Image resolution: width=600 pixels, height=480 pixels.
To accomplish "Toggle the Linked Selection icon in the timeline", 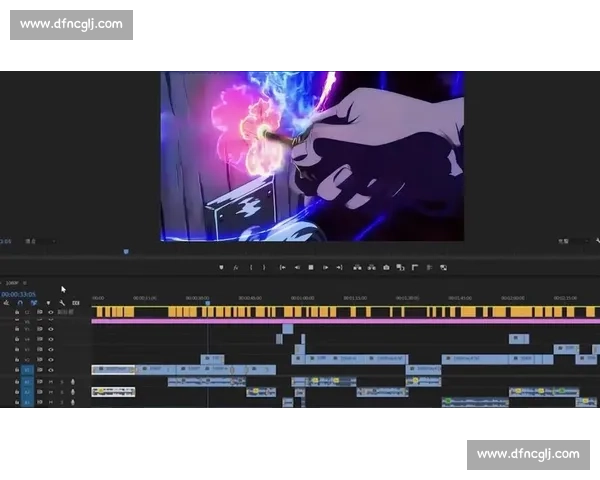I will click(33, 303).
